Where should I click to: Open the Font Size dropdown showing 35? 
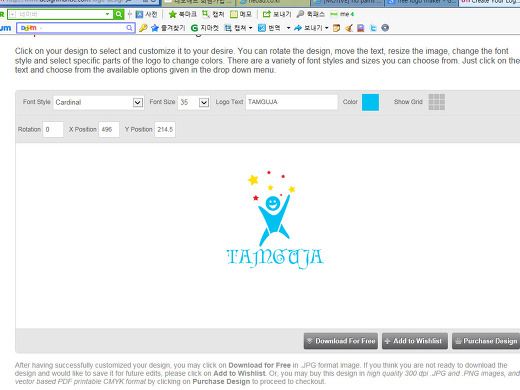click(194, 102)
